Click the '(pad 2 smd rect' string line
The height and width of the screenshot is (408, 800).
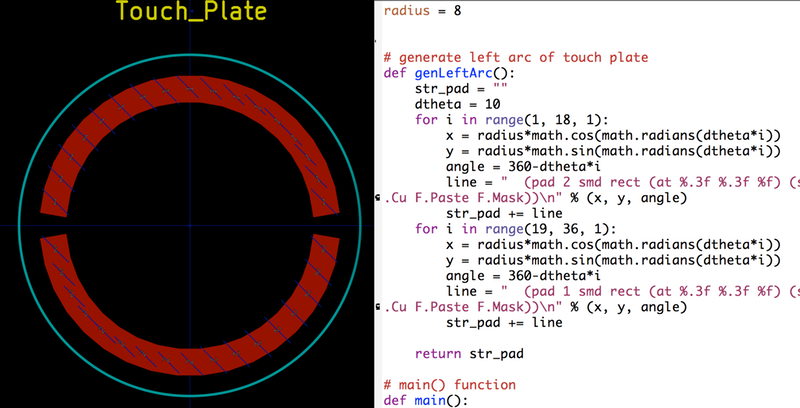(x=623, y=182)
